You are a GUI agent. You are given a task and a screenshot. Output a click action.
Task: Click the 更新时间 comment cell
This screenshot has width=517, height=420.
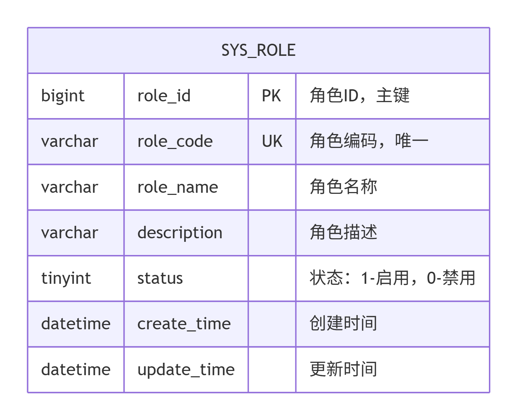(393, 370)
